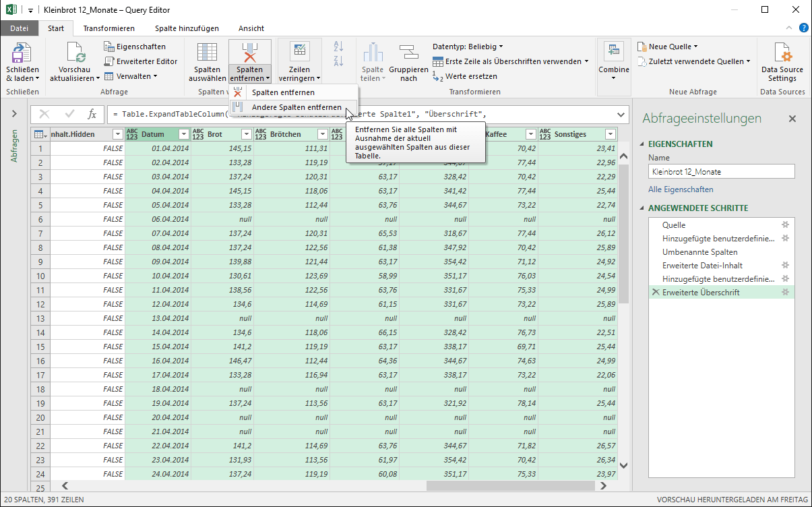Click the Sonstiges column header

pyautogui.click(x=578, y=134)
